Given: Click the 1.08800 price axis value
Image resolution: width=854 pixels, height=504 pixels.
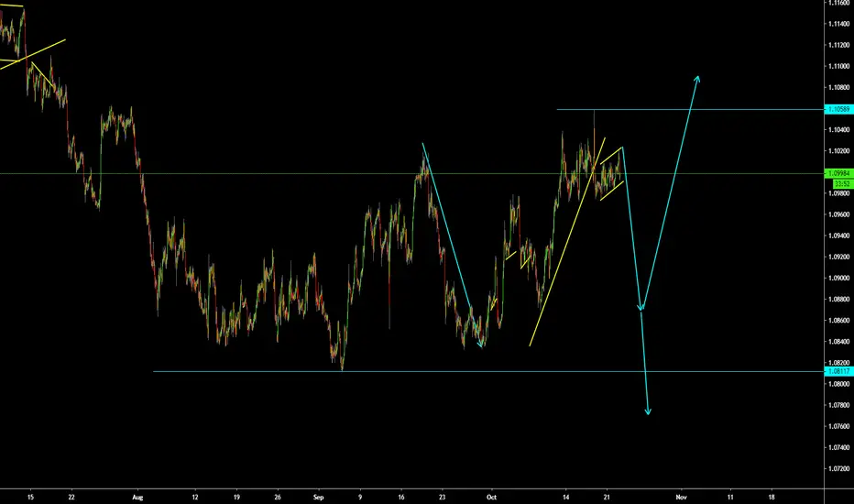Looking at the screenshot, I should coord(838,299).
